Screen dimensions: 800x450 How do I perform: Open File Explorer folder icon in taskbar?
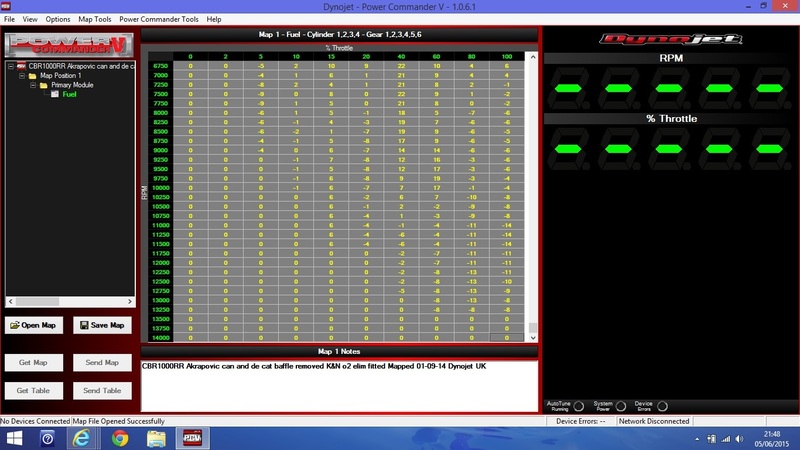157,438
